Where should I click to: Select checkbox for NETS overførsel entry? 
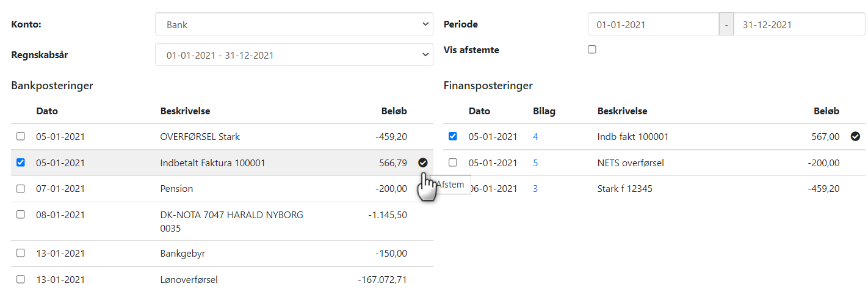[x=452, y=163]
